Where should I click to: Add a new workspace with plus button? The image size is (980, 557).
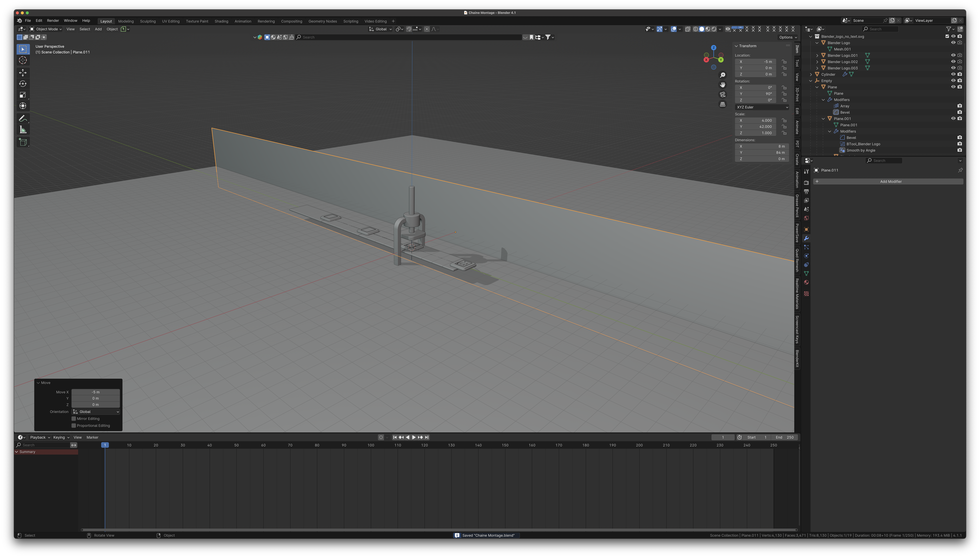tap(393, 21)
